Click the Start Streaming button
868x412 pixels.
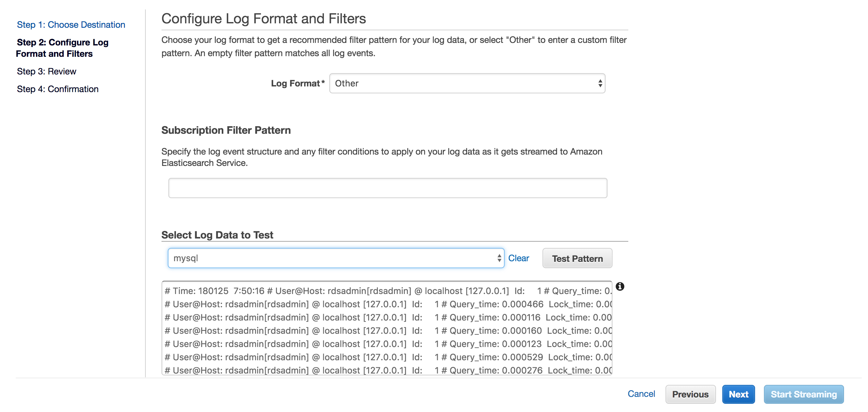[x=804, y=394]
